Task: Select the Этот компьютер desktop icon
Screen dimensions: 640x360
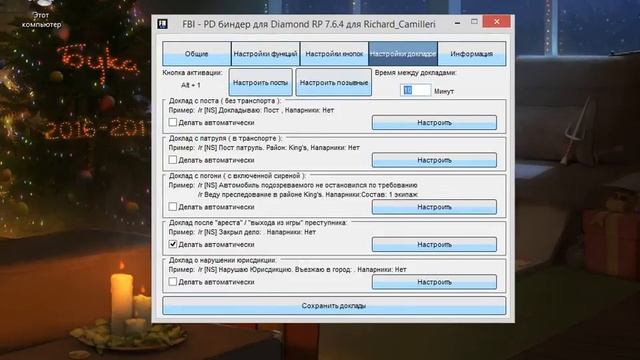Action: click(41, 14)
